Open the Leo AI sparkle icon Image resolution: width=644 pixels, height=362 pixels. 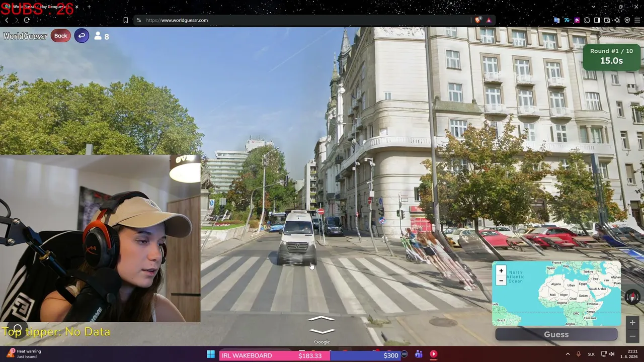[617, 20]
